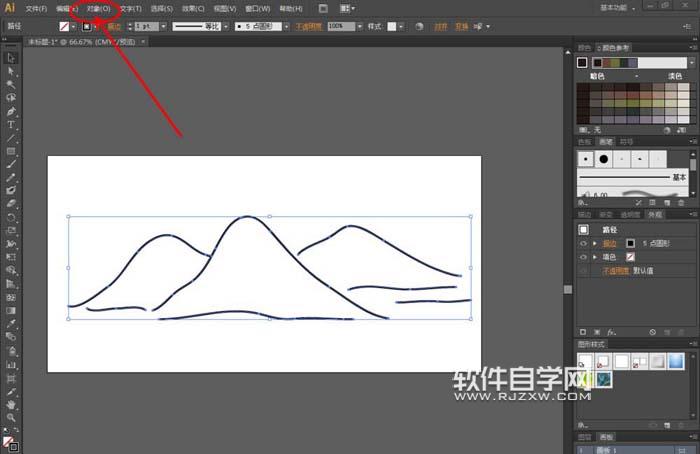This screenshot has width=700, height=454.
Task: Expand the 填色 fill row in Appearance panel
Action: [x=595, y=257]
